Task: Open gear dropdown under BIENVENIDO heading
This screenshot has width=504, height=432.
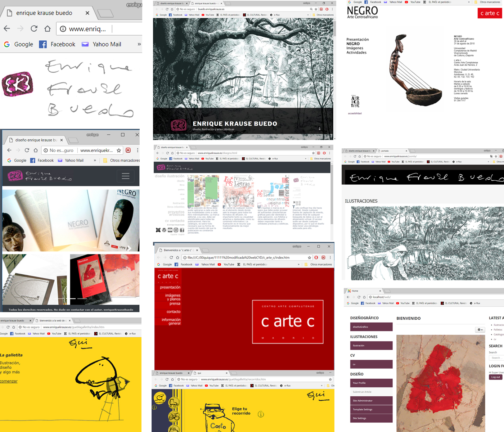Action: (x=480, y=329)
